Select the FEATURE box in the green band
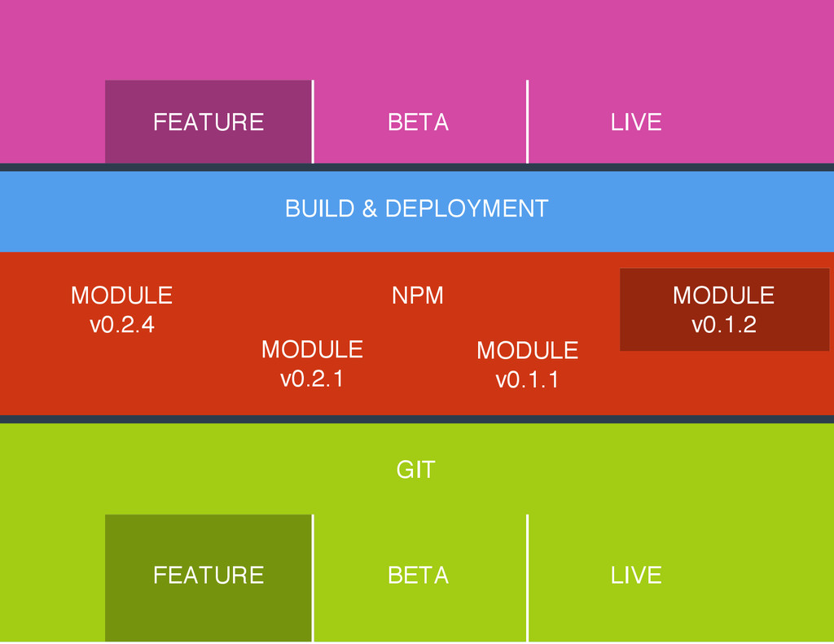Screen dimensions: 834x644 pyautogui.click(x=208, y=578)
